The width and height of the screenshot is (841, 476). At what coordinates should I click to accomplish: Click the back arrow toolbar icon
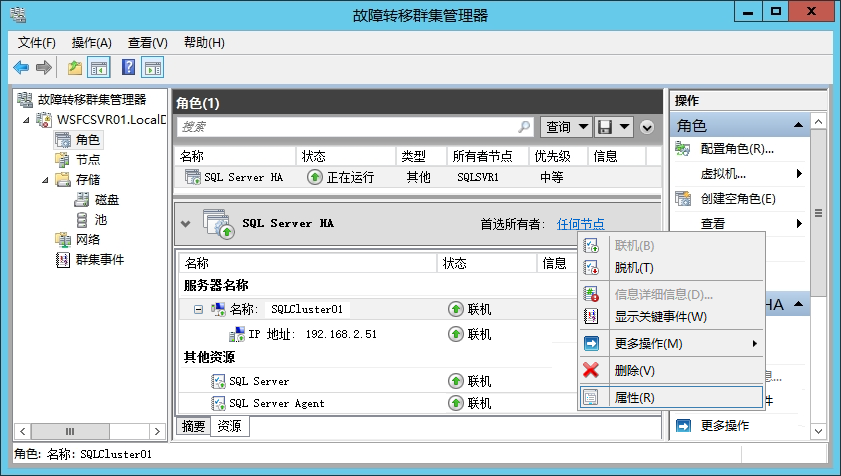pyautogui.click(x=21, y=68)
